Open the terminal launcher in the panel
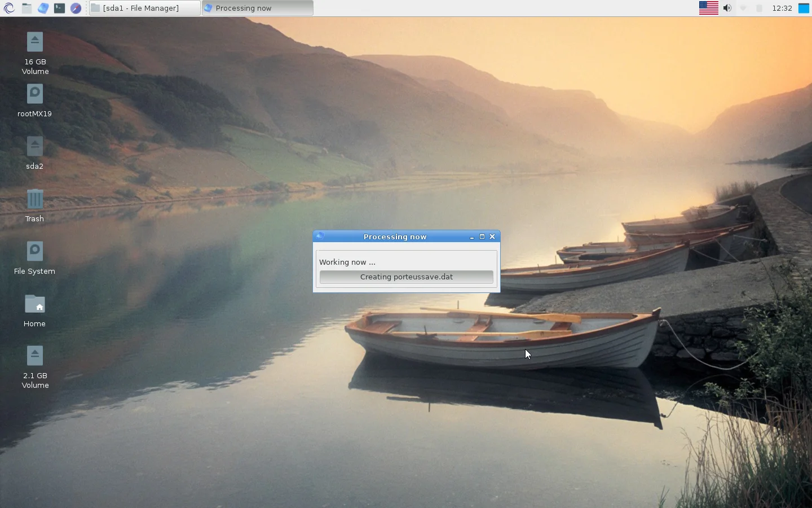The height and width of the screenshot is (508, 812). pyautogui.click(x=59, y=8)
